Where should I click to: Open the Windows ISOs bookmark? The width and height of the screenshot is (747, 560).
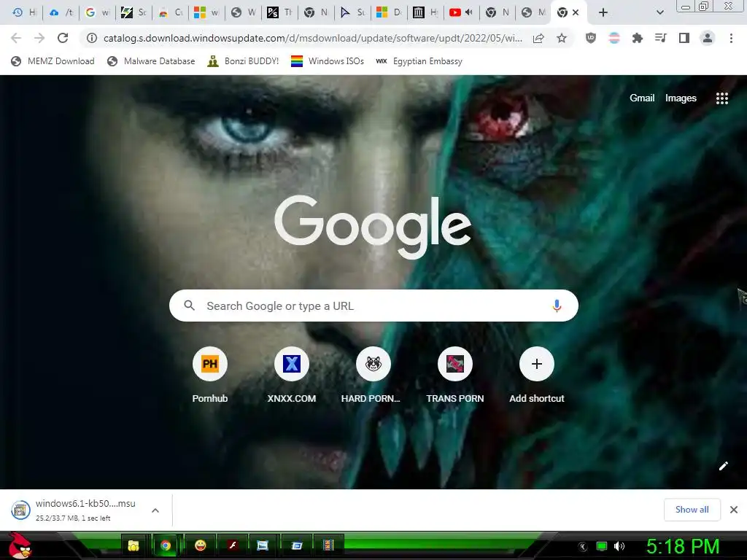pyautogui.click(x=328, y=61)
